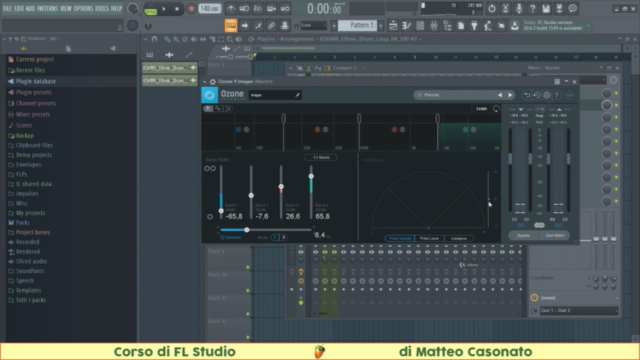The width and height of the screenshot is (640, 360).
Task: Go to previous Ozone preset arrow
Action: (500, 95)
